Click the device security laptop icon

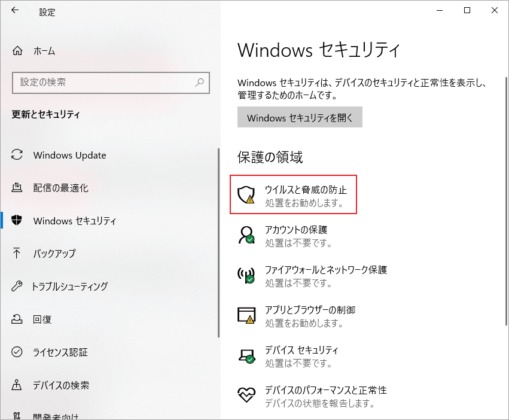(246, 356)
